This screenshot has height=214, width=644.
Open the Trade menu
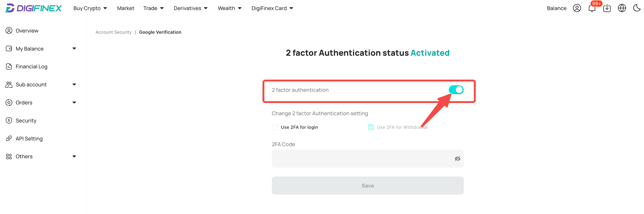pos(150,8)
